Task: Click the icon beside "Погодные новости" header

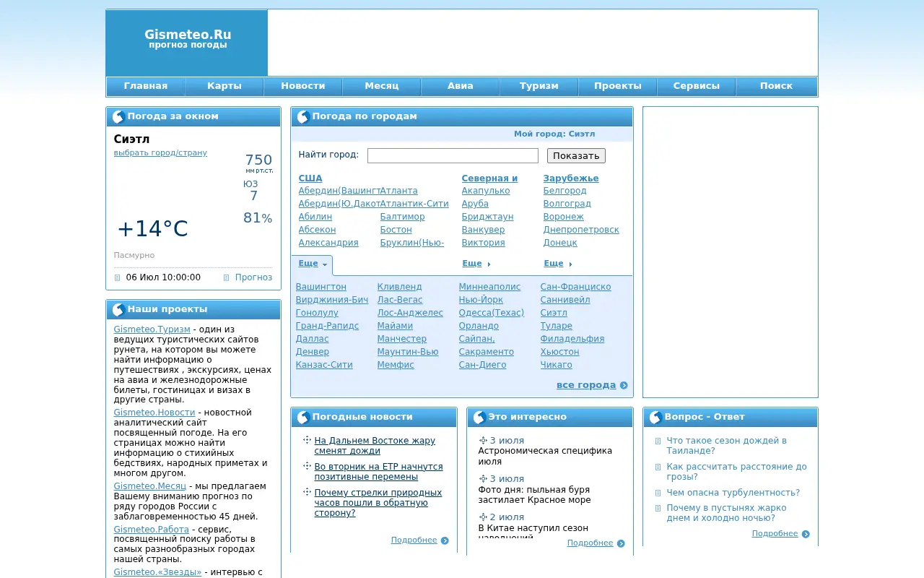Action: point(303,418)
